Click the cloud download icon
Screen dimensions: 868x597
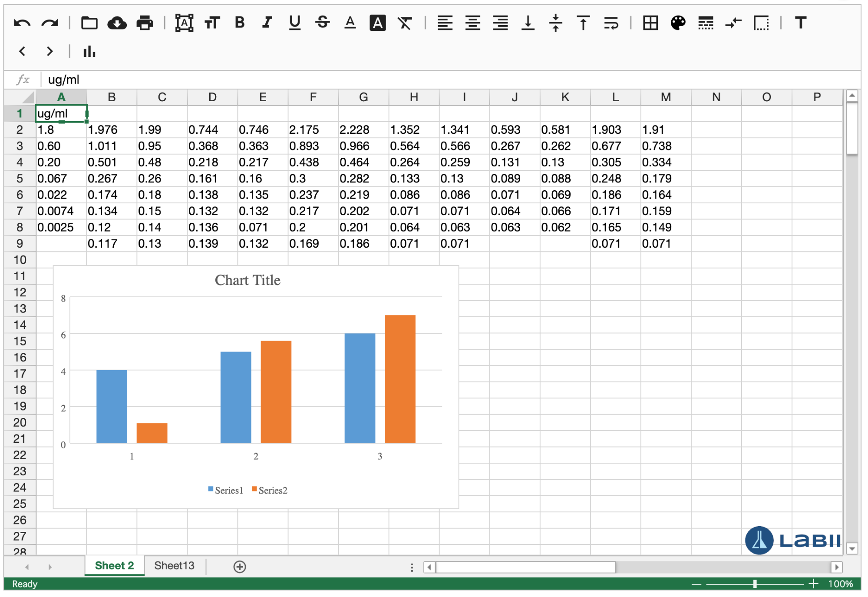click(117, 23)
